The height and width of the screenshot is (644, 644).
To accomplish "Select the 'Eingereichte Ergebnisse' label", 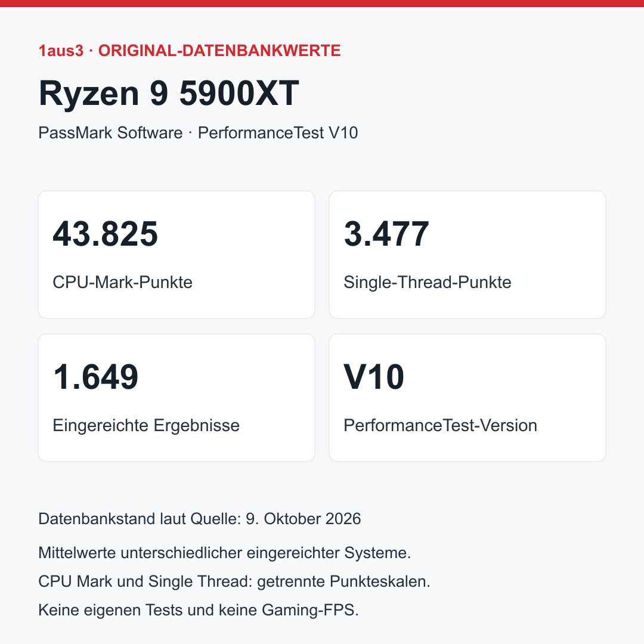I will pyautogui.click(x=146, y=426).
